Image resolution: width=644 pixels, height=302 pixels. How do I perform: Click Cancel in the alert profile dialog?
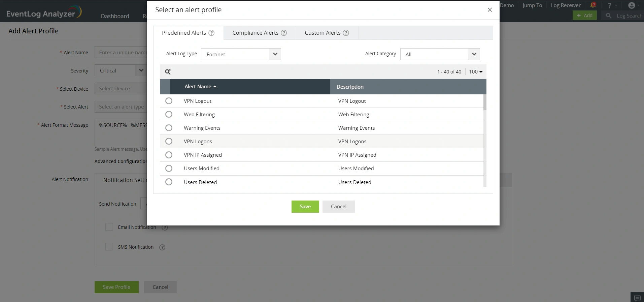pyautogui.click(x=339, y=207)
